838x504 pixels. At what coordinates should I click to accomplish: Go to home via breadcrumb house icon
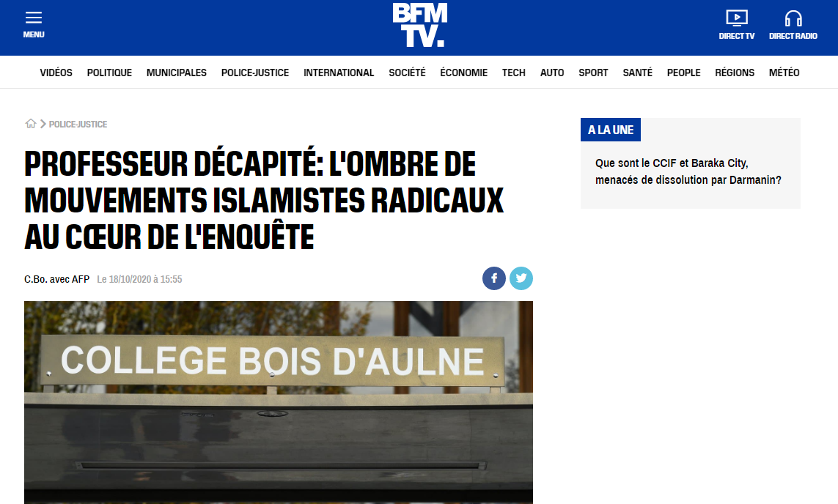pyautogui.click(x=31, y=124)
